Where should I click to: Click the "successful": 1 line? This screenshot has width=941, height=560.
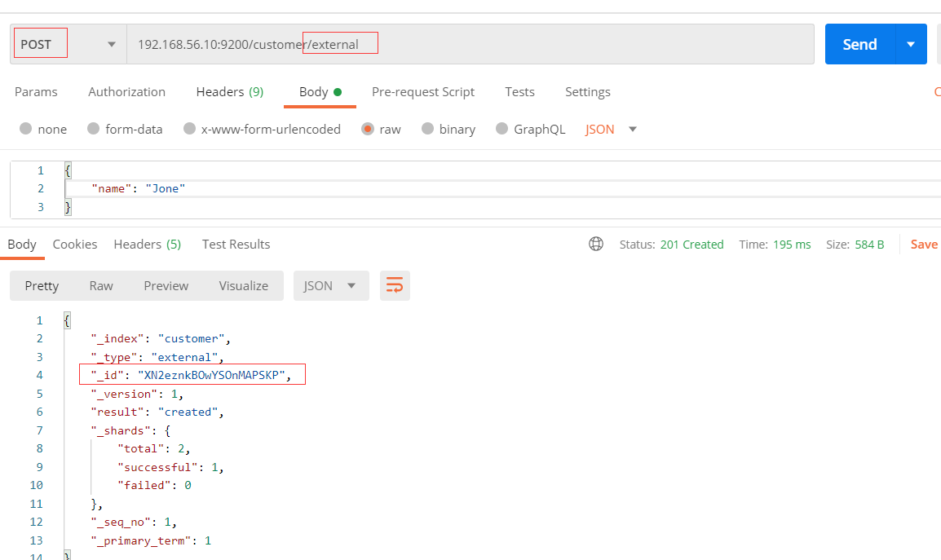(x=170, y=467)
